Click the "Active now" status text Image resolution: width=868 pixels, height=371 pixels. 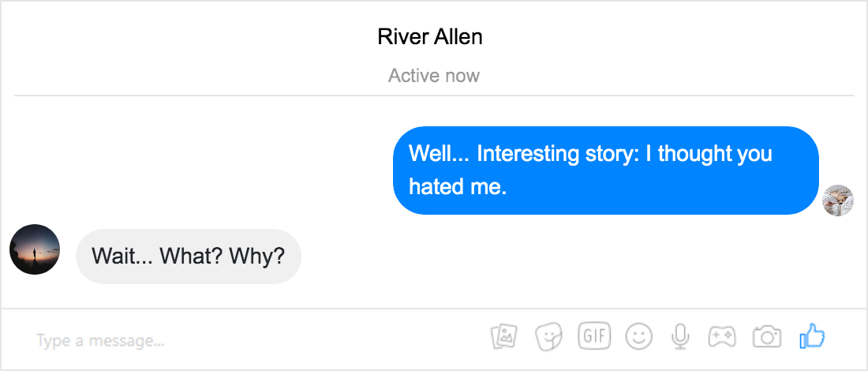(434, 75)
